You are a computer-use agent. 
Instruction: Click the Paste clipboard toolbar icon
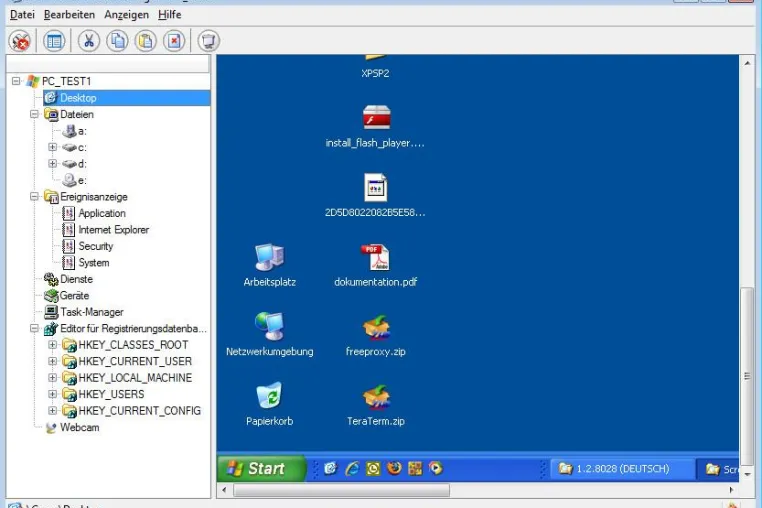click(146, 41)
